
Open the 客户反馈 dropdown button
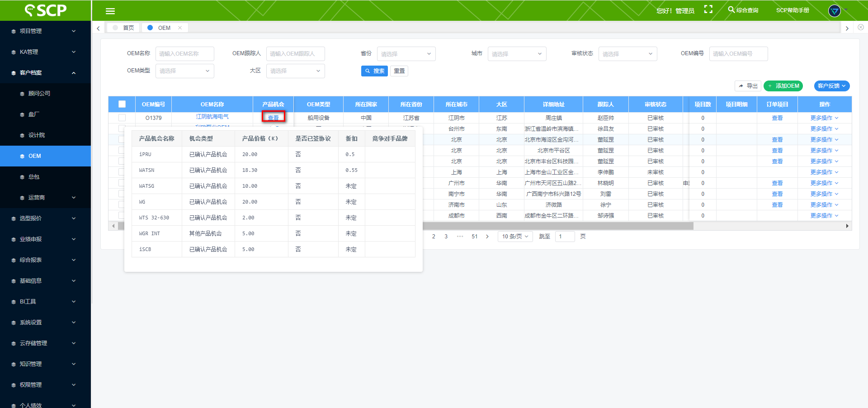point(831,86)
